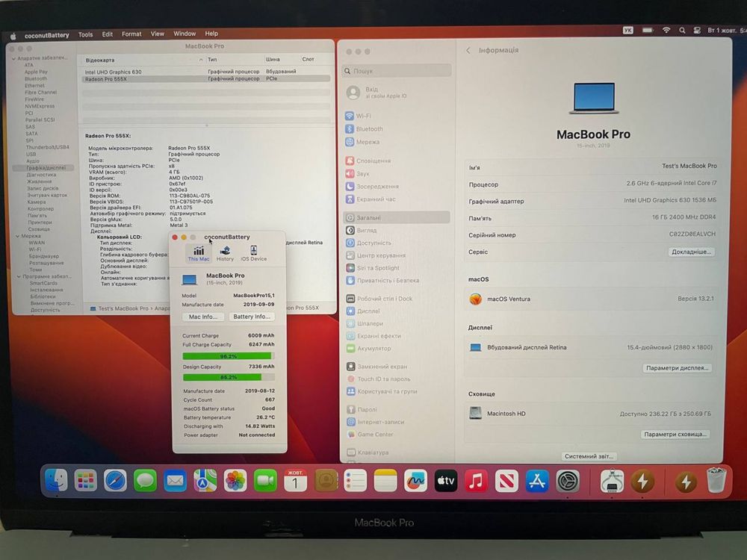This screenshot has width=747, height=560.
Task: Click the Mac Info... button
Action: click(x=203, y=317)
